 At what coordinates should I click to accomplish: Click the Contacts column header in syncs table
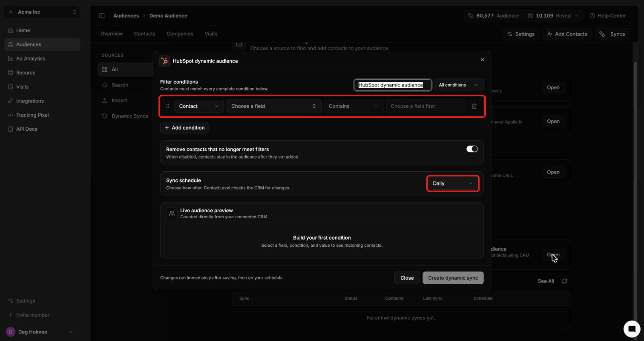coord(394,298)
